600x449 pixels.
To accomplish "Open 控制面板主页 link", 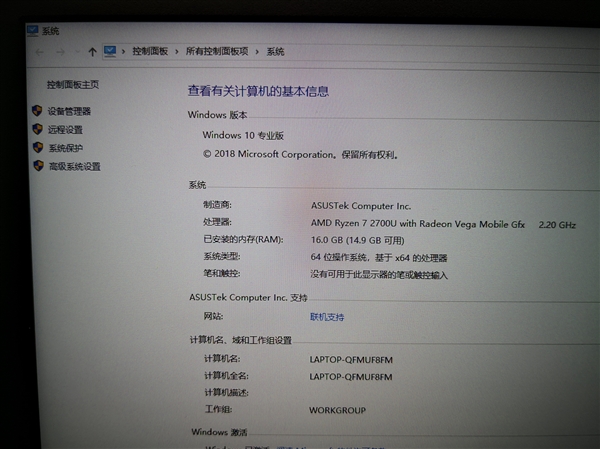I will pos(73,85).
